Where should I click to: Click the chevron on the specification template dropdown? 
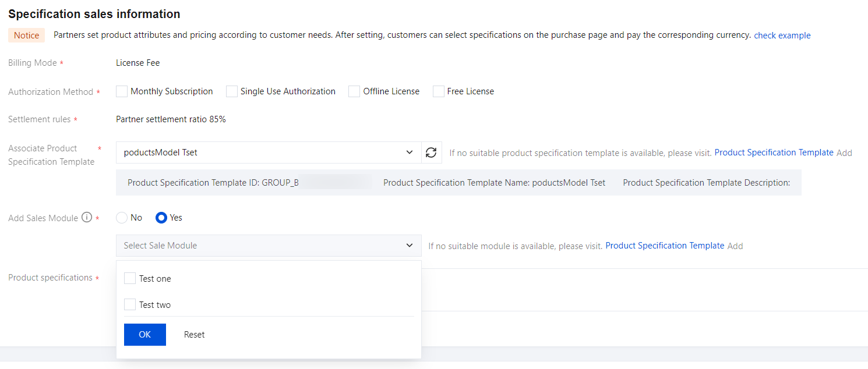(x=409, y=152)
